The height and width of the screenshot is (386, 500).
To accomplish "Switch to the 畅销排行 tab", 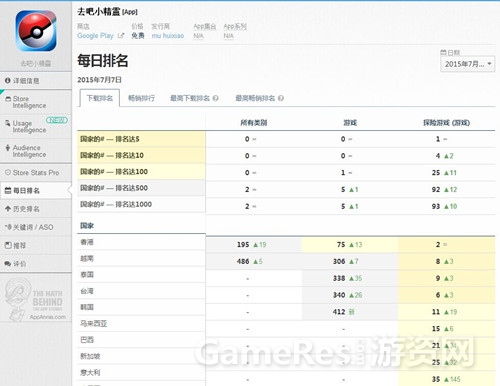I will (141, 98).
